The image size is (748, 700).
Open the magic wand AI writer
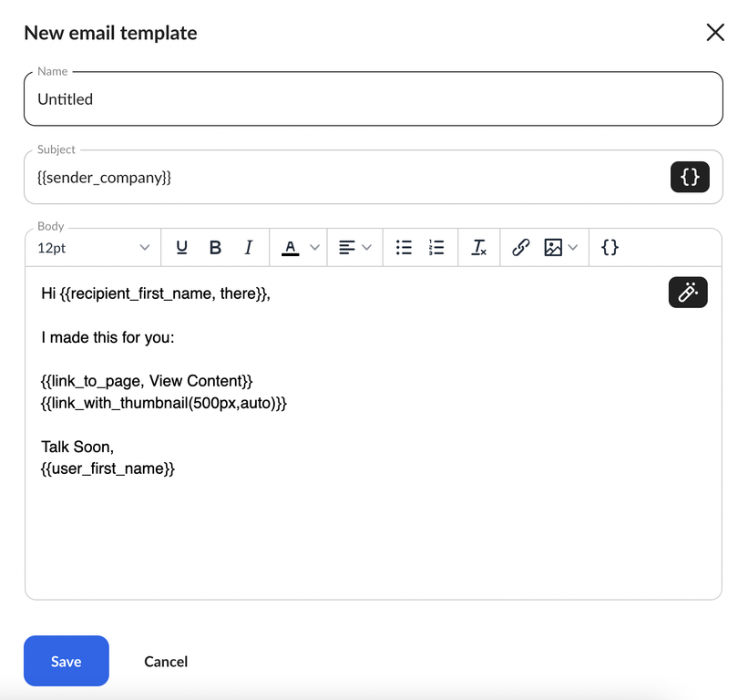point(688,293)
